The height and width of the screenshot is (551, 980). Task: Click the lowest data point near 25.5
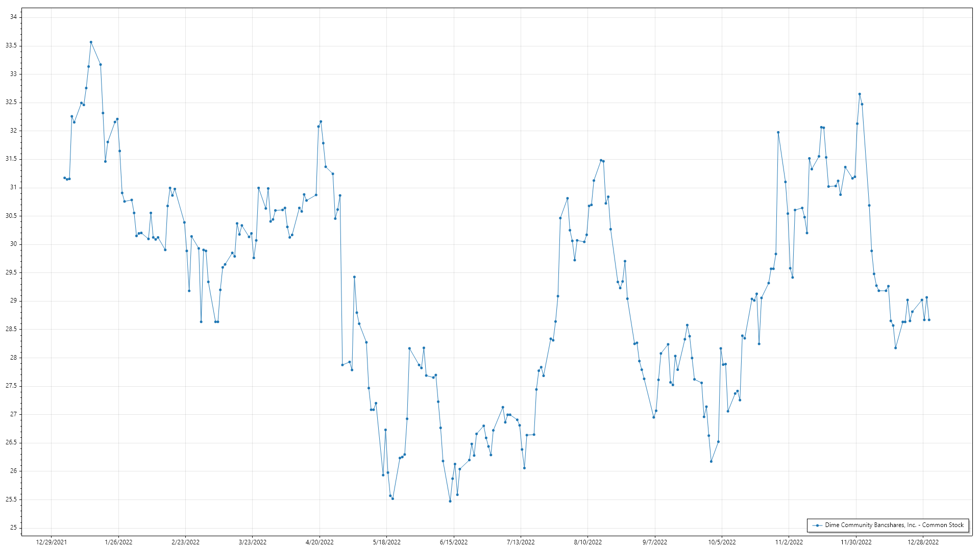[x=450, y=502]
